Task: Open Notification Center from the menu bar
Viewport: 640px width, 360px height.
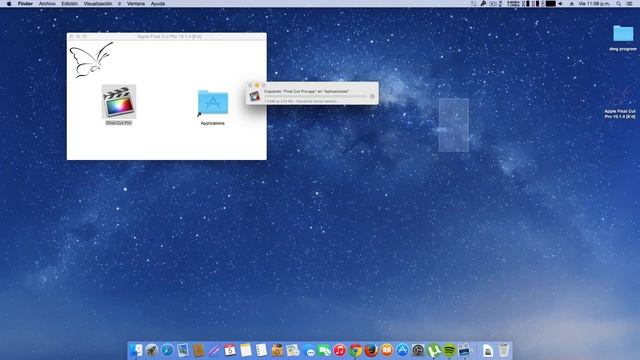Action: tap(629, 4)
